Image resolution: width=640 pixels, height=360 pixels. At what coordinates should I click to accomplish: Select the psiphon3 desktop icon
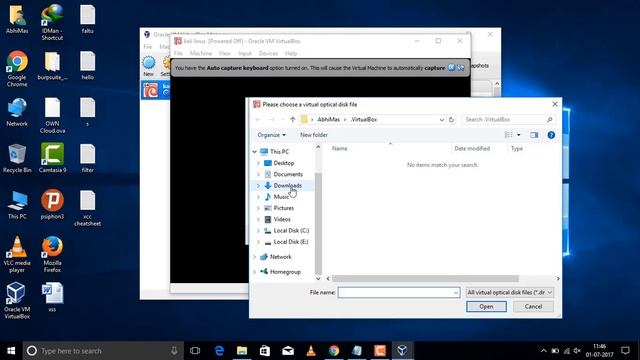click(52, 205)
